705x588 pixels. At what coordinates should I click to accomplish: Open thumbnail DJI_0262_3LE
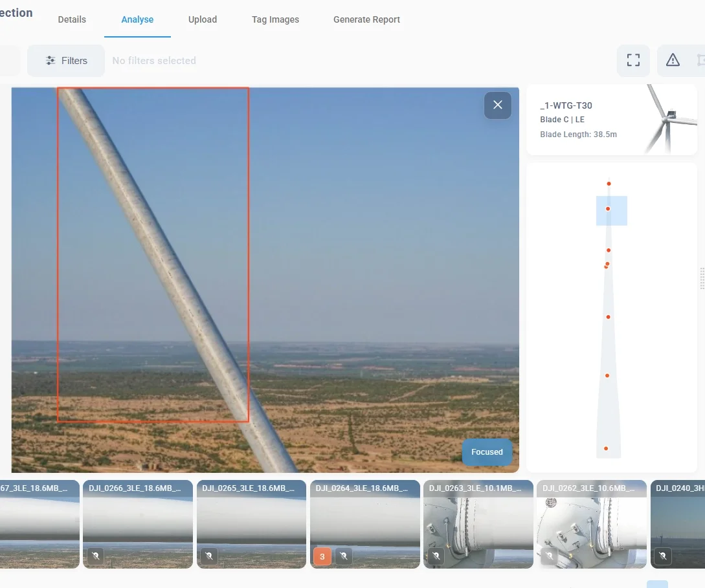pyautogui.click(x=592, y=524)
